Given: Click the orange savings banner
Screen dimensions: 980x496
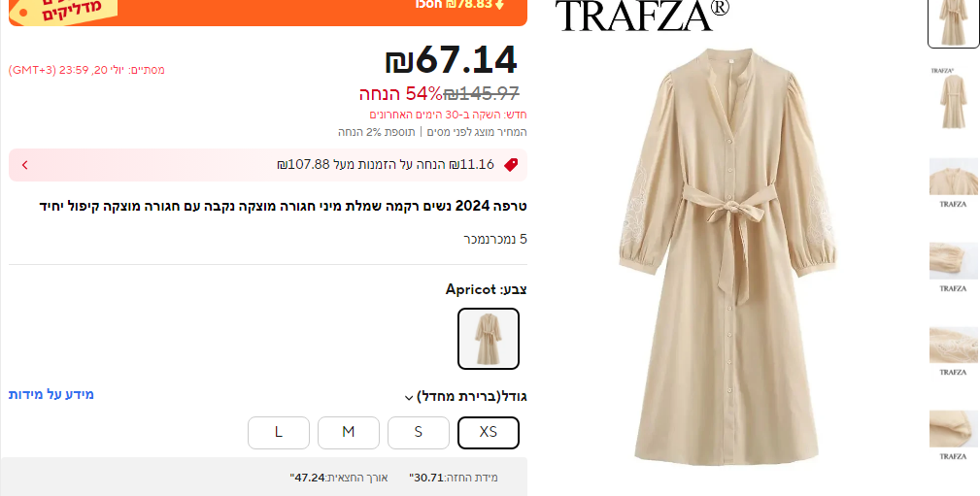Looking at the screenshot, I should (267, 13).
